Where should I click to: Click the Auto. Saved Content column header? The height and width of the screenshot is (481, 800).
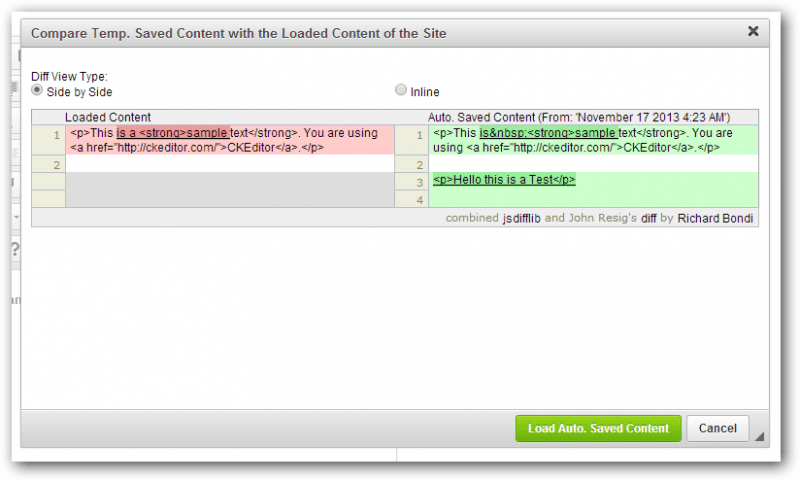point(578,117)
